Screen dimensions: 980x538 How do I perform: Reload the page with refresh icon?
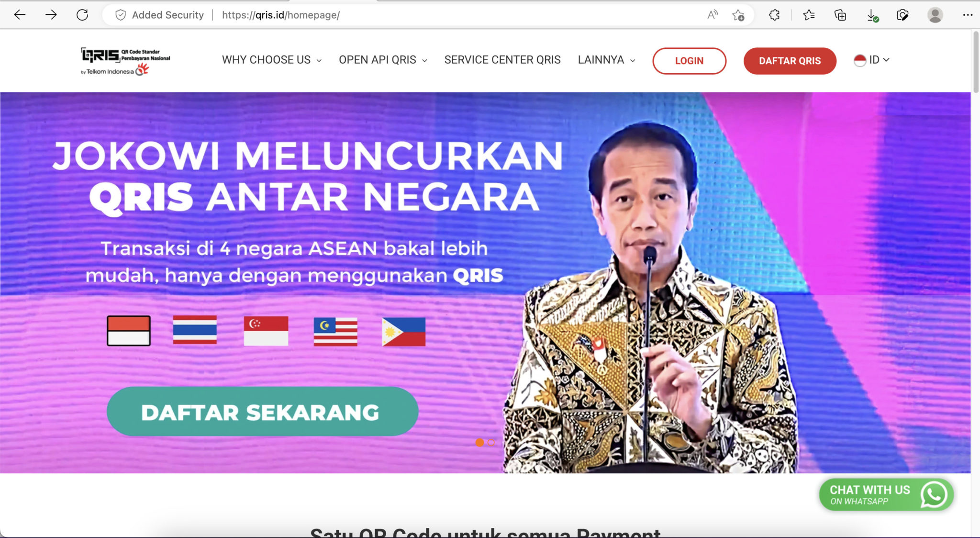coord(82,15)
